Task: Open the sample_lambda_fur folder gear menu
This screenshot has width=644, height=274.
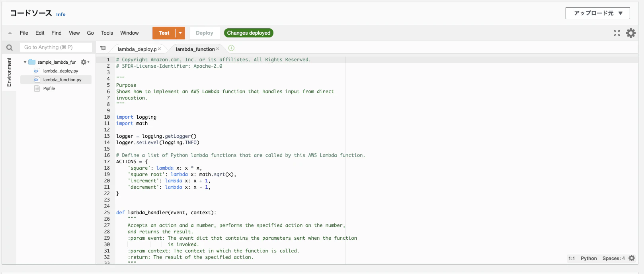Action: (85, 62)
